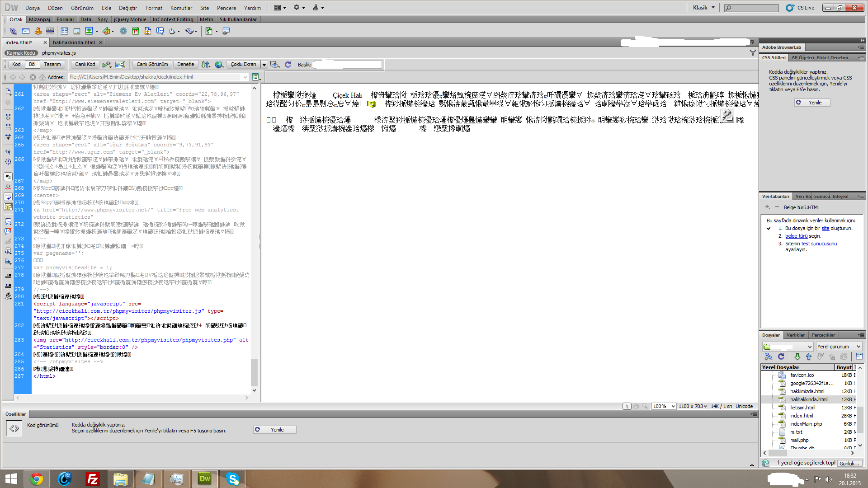Click the Insert Image icon
This screenshot has height=488, width=868.
tap(89, 31)
